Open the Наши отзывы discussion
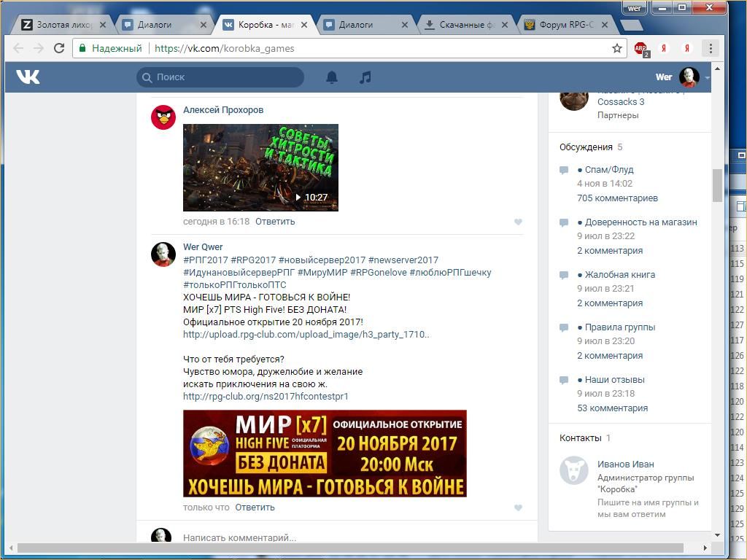Image resolution: width=747 pixels, height=560 pixels. tap(614, 379)
